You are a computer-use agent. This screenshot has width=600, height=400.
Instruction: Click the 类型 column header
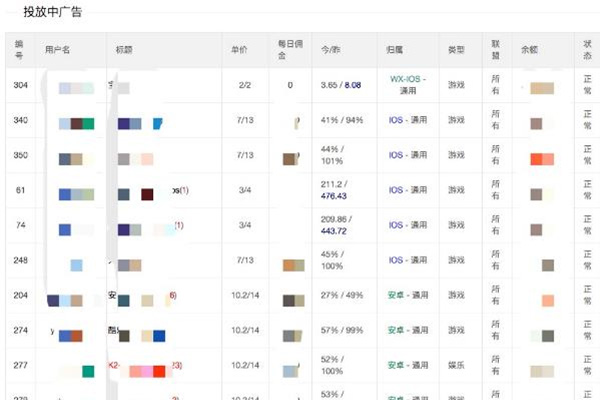click(456, 49)
